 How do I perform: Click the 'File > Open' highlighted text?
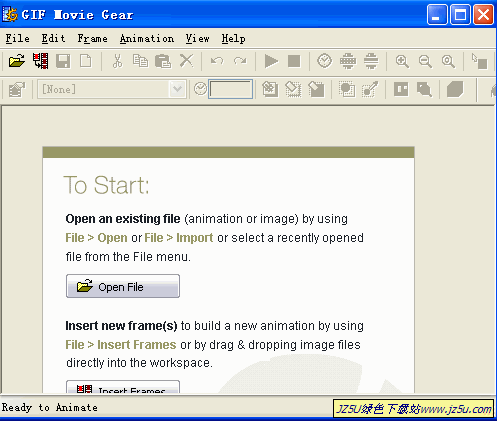96,238
